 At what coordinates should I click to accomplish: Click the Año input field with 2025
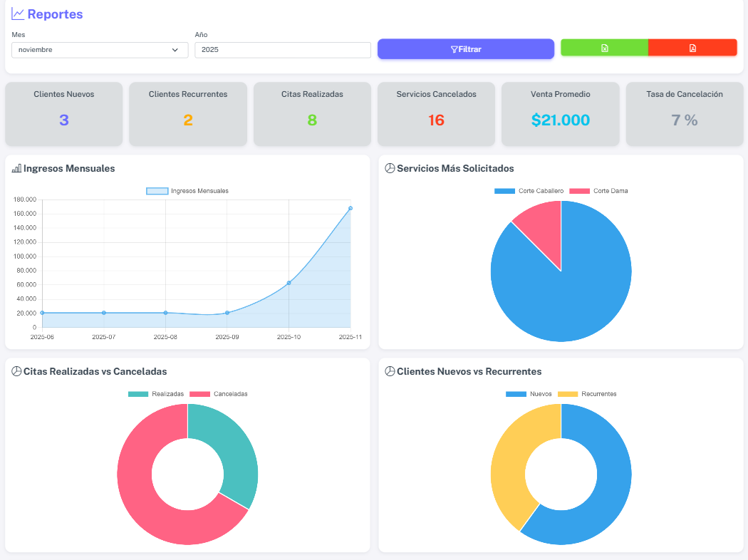pos(283,50)
